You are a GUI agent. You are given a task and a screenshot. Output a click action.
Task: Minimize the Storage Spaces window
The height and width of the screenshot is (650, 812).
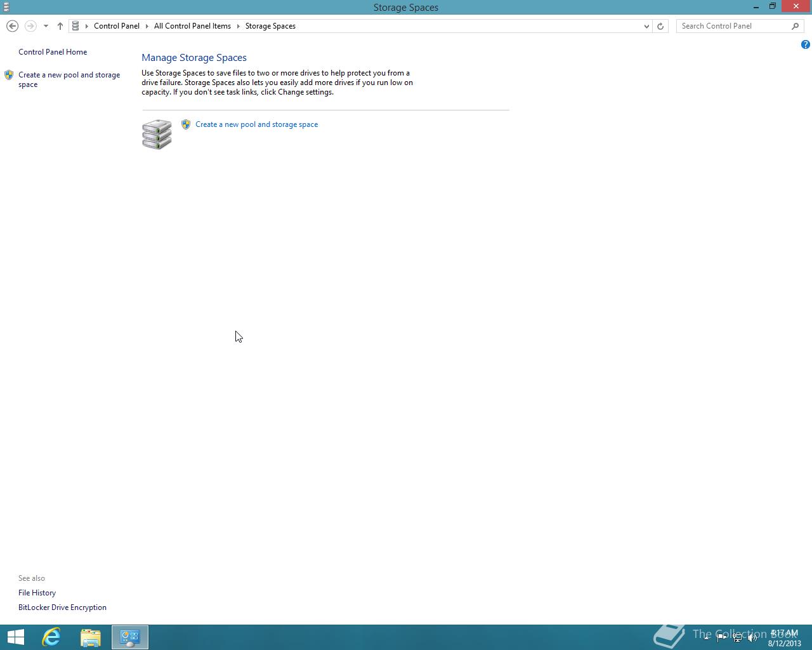(x=756, y=6)
